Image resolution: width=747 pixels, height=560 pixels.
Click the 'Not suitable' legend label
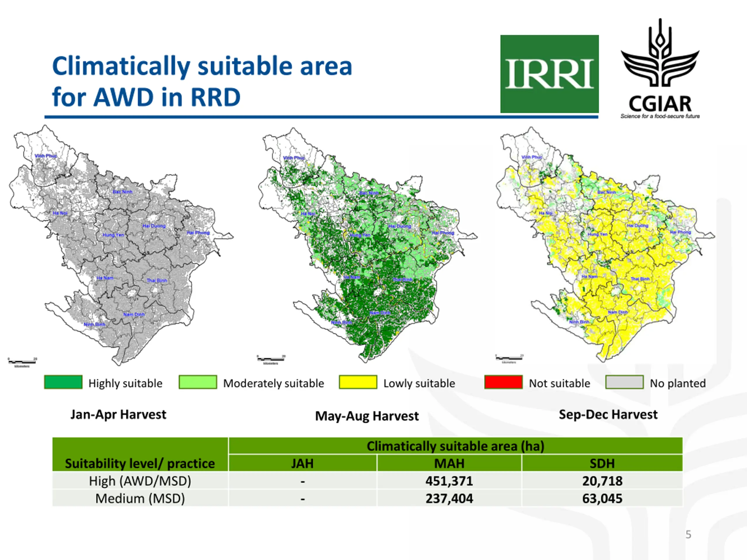[560, 384]
